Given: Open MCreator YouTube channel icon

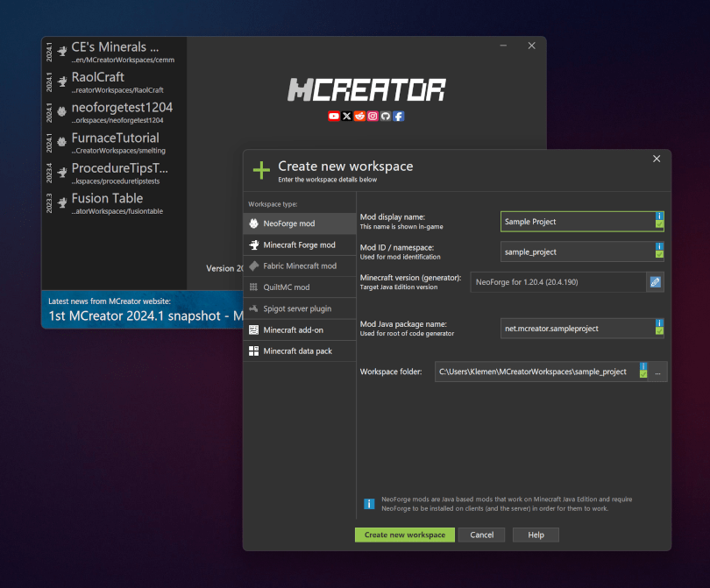Looking at the screenshot, I should tap(334, 117).
